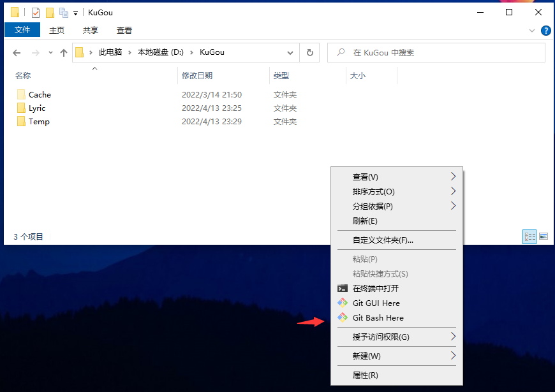Expand the 排序方式(O) submenu arrow

453,191
